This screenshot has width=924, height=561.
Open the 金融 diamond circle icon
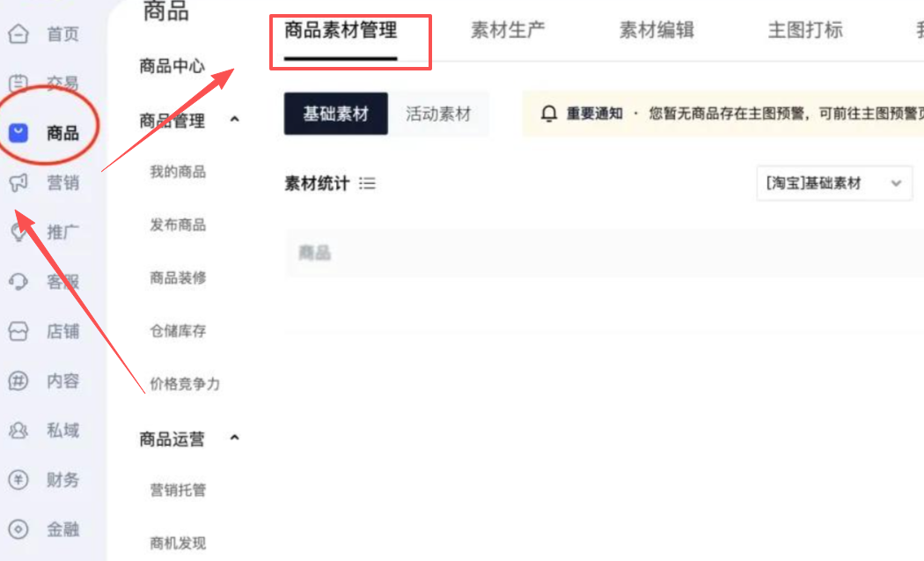coord(18,529)
